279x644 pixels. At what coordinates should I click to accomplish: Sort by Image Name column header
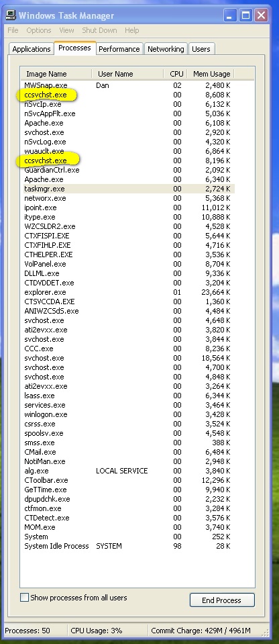(x=56, y=74)
